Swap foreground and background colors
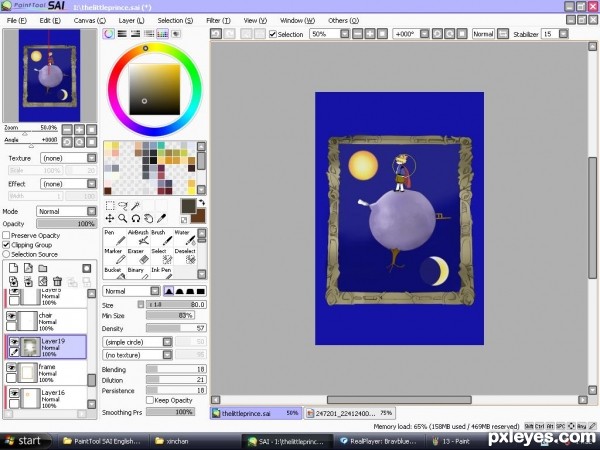600x450 pixels. point(202,202)
